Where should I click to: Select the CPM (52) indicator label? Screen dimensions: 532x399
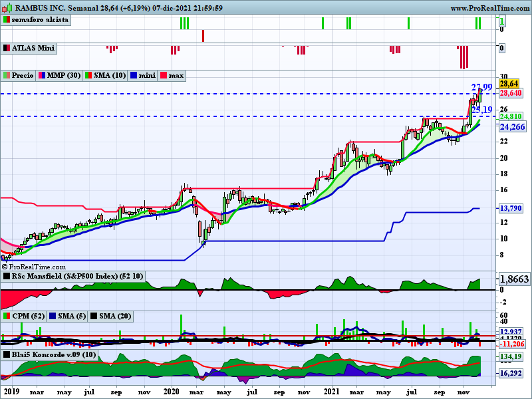click(28, 317)
